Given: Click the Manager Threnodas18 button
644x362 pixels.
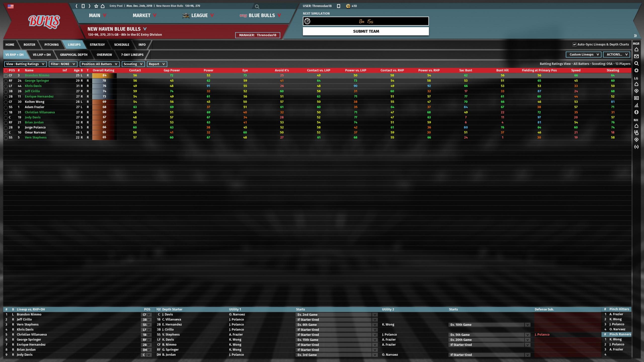Looking at the screenshot, I should point(257,35).
